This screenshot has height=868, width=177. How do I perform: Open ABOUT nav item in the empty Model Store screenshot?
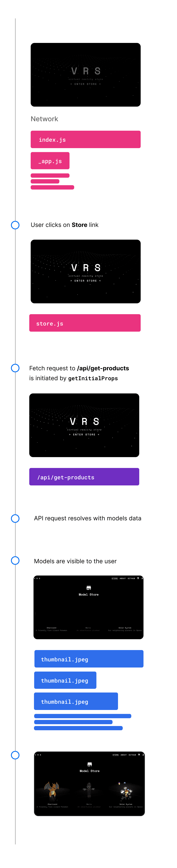coord(123,579)
